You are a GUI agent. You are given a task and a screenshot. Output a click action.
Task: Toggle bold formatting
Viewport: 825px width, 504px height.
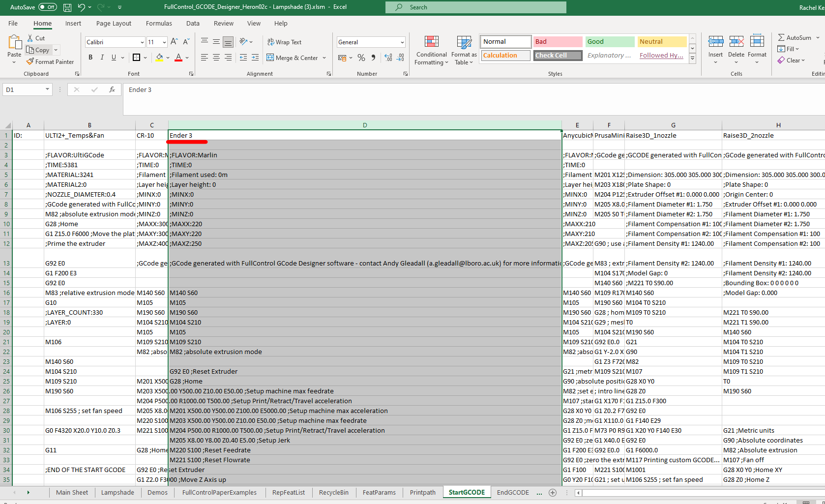[90, 58]
